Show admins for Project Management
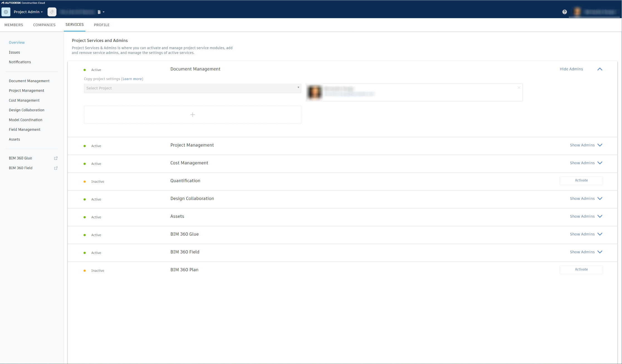The width and height of the screenshot is (622, 364). [582, 145]
